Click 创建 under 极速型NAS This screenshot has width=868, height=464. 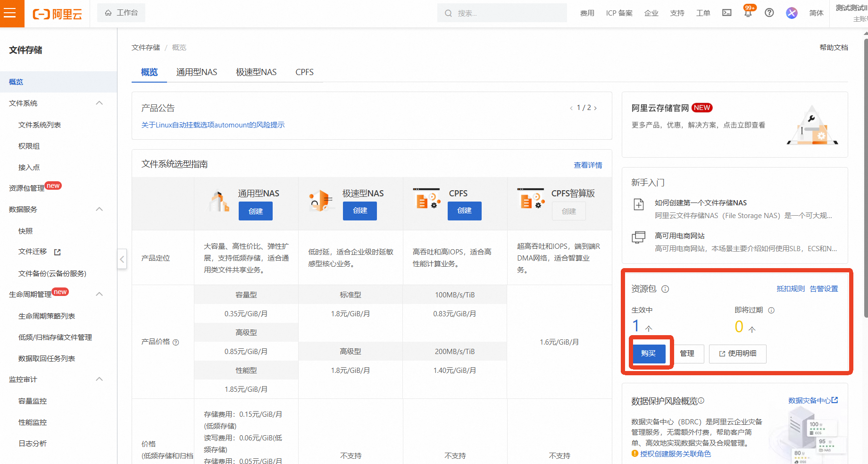coord(360,211)
